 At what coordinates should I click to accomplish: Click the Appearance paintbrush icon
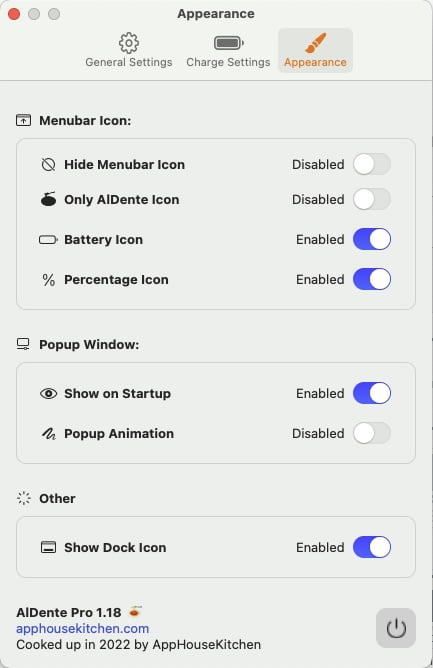click(315, 43)
